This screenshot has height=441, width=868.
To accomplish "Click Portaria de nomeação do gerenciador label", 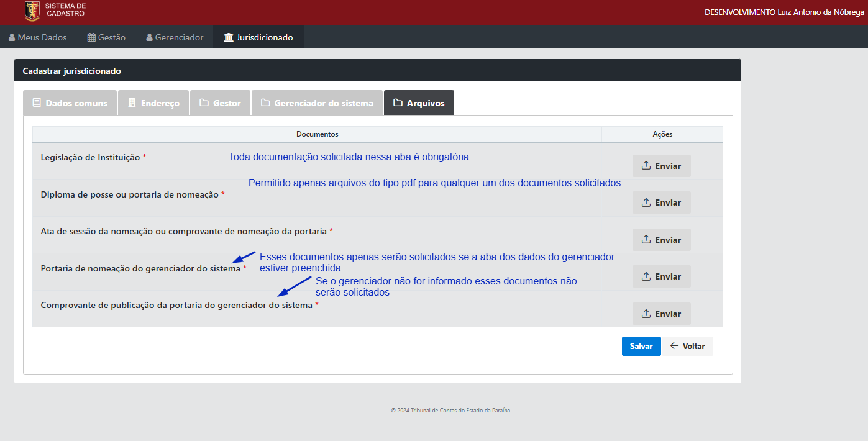I will tap(140, 268).
